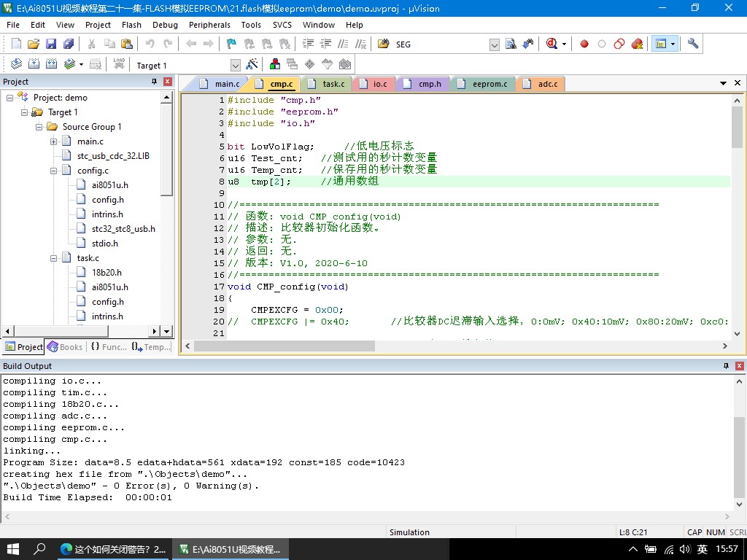Download to flash with LOAD icon

click(119, 64)
